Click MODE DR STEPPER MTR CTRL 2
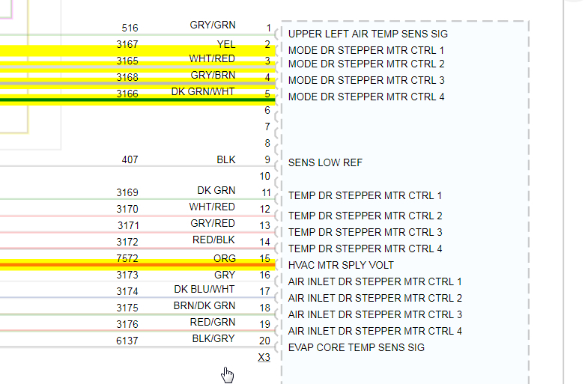This screenshot has height=384, width=588. coord(366,64)
